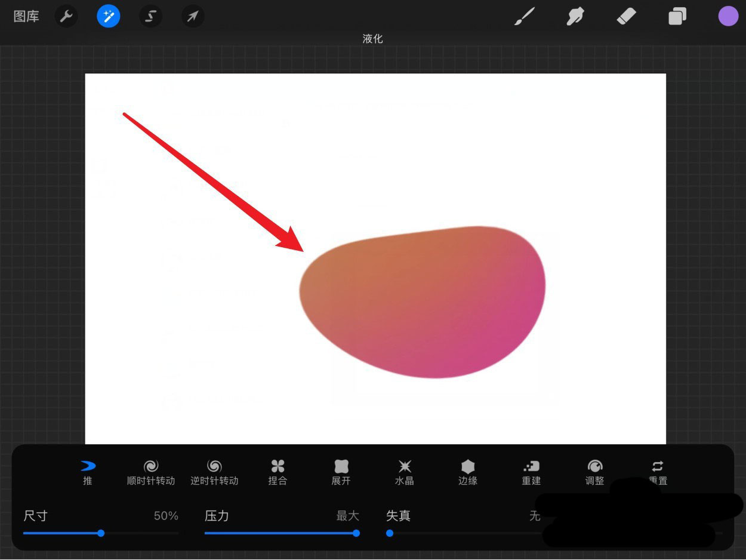Select the Expand (展开) liquify mode

click(341, 472)
